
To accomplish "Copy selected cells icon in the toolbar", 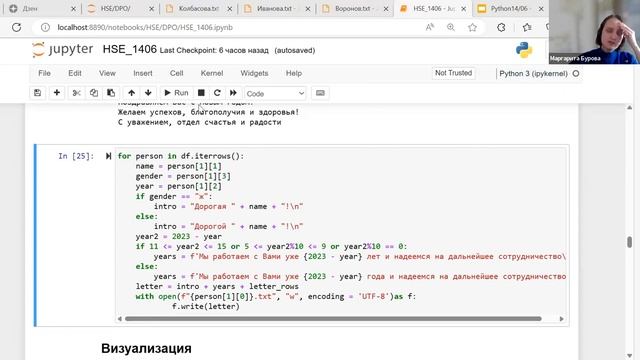I will pyautogui.click(x=93, y=93).
